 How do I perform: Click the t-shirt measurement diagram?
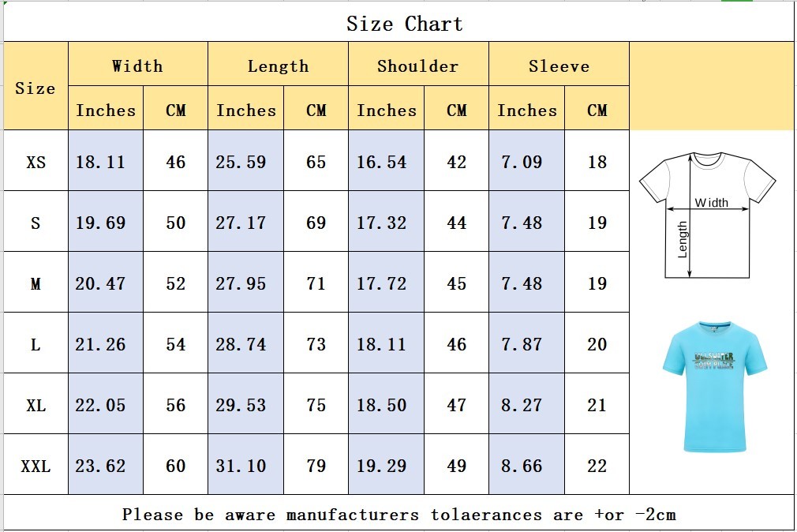(707, 215)
